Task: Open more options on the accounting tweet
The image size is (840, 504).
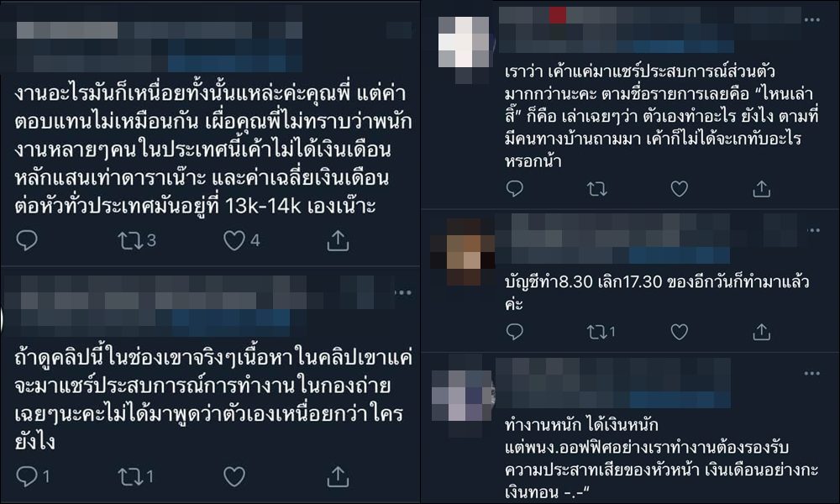Action: pos(813,230)
